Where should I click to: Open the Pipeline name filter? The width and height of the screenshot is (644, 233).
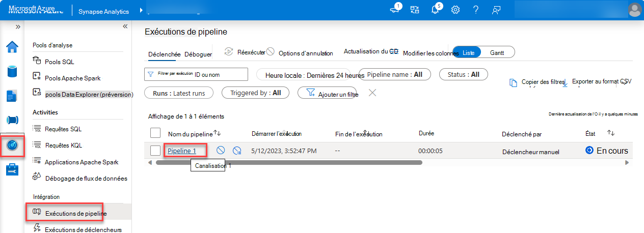[x=395, y=74]
